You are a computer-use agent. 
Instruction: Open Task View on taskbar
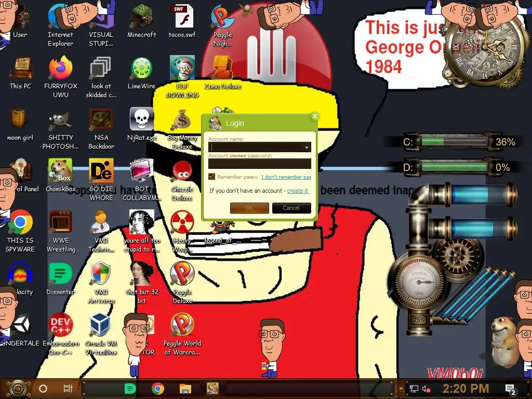click(68, 389)
